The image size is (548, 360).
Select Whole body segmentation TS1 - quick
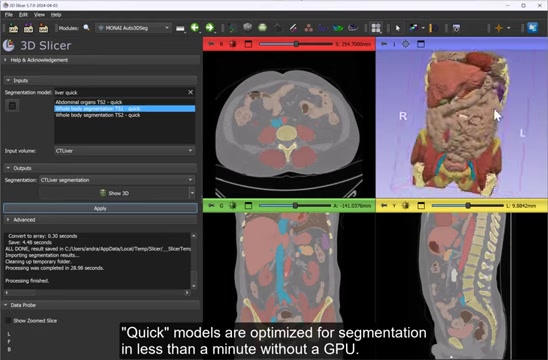pos(124,109)
